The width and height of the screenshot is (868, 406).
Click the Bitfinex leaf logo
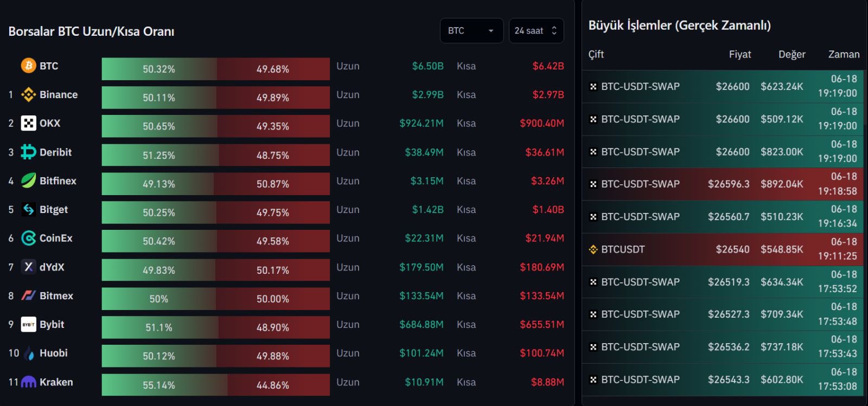tap(28, 181)
